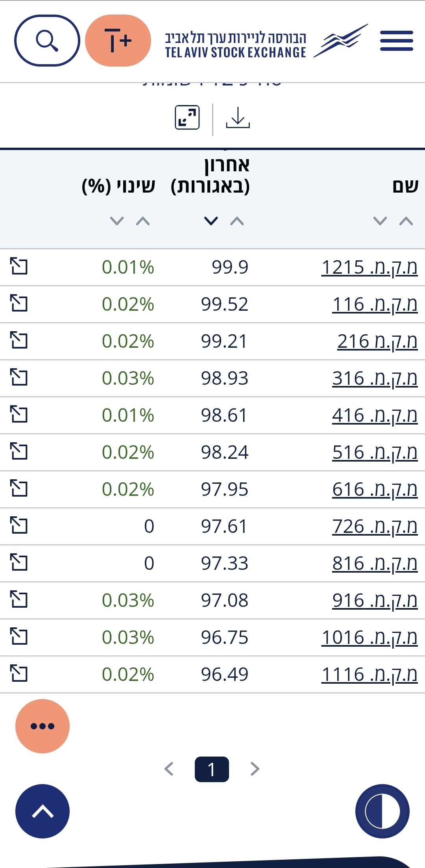Select page 1 in pagination
425x868 pixels.
pyautogui.click(x=212, y=769)
